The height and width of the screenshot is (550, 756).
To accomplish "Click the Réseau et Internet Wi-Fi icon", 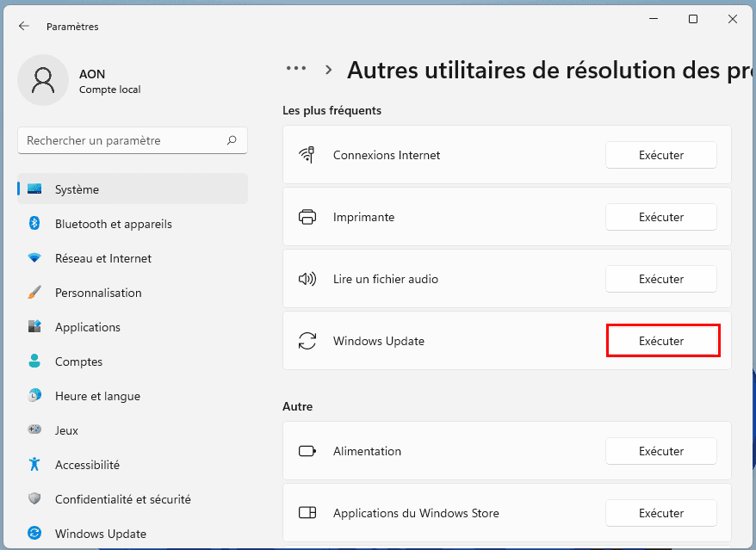I will (x=34, y=258).
